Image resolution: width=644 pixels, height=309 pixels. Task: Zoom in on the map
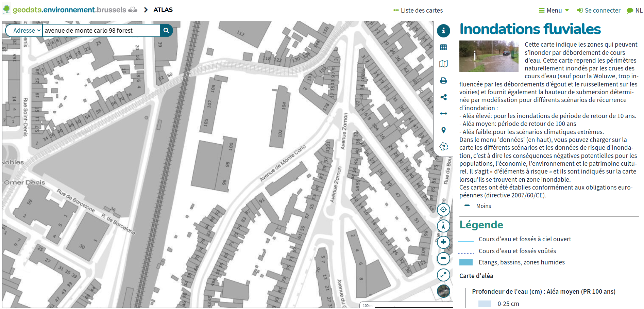point(443,242)
